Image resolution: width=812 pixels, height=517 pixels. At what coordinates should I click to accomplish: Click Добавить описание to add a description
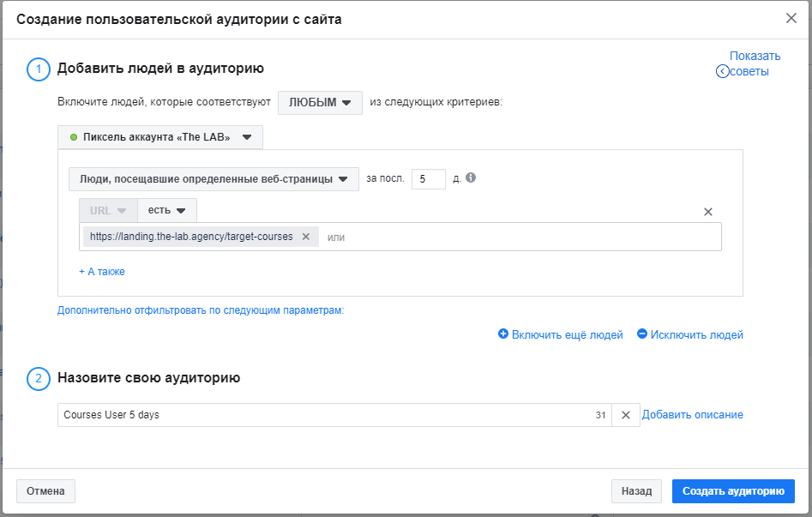pyautogui.click(x=695, y=414)
